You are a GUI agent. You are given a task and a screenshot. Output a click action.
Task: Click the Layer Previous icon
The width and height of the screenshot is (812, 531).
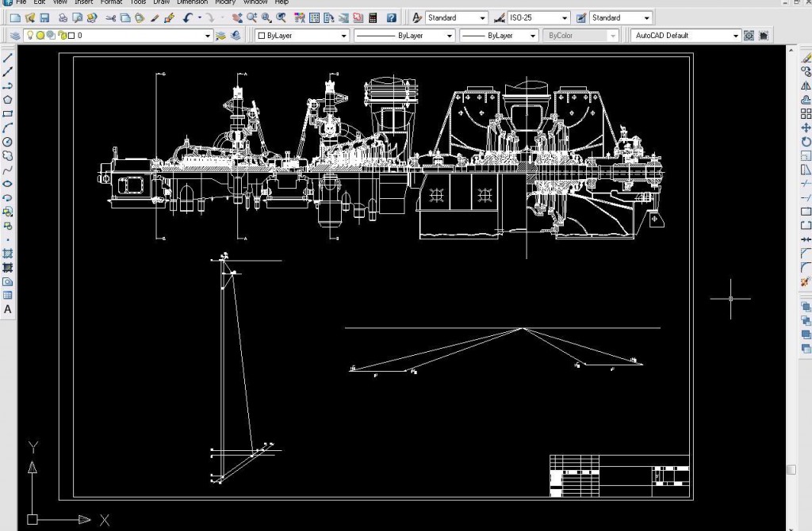[x=236, y=36]
